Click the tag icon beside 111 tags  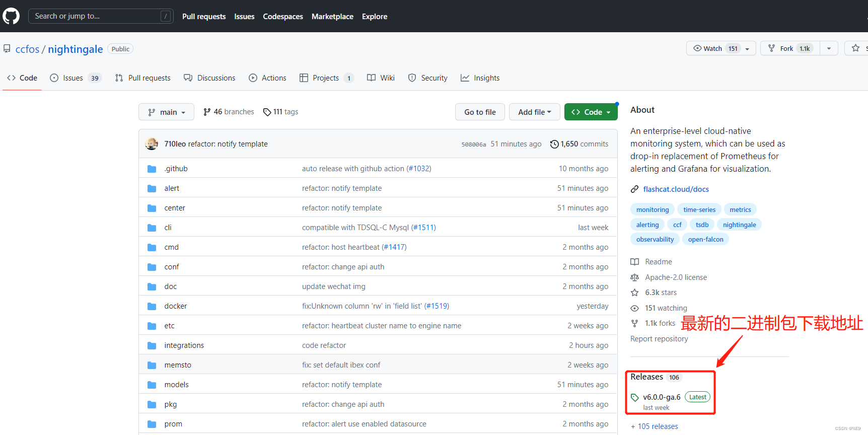pos(267,112)
